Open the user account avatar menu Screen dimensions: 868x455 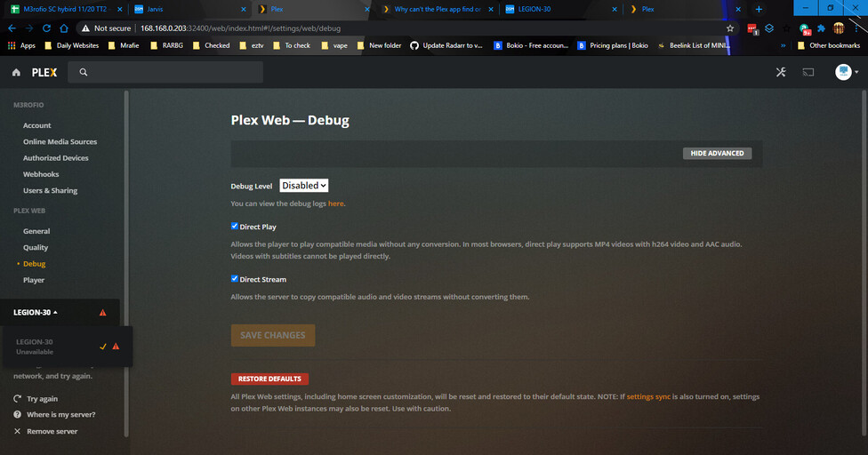point(847,72)
